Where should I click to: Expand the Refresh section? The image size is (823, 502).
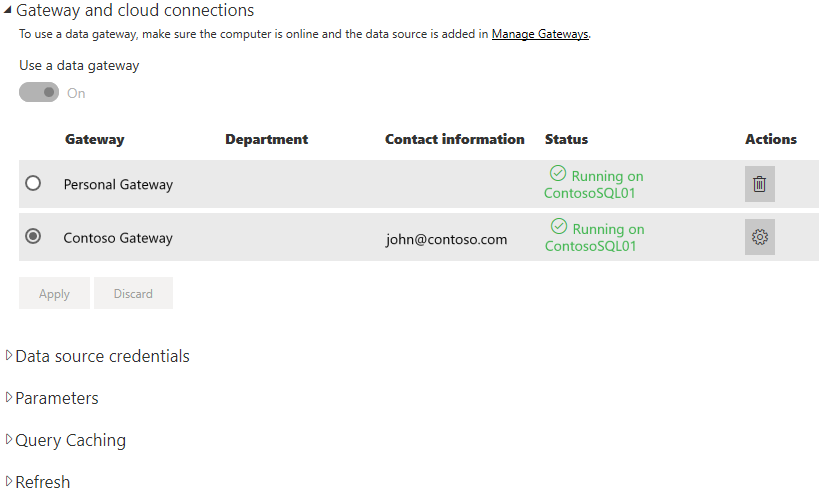[8, 482]
